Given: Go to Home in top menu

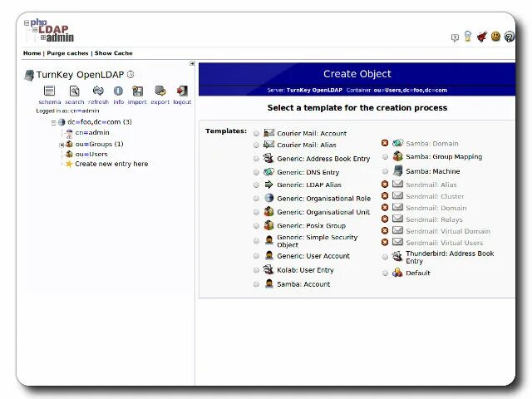Looking at the screenshot, I should click(32, 53).
